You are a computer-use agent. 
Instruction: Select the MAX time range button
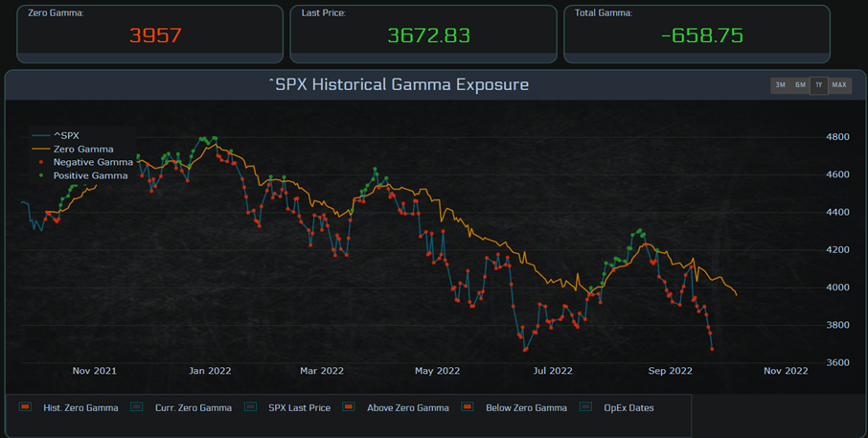click(x=839, y=85)
